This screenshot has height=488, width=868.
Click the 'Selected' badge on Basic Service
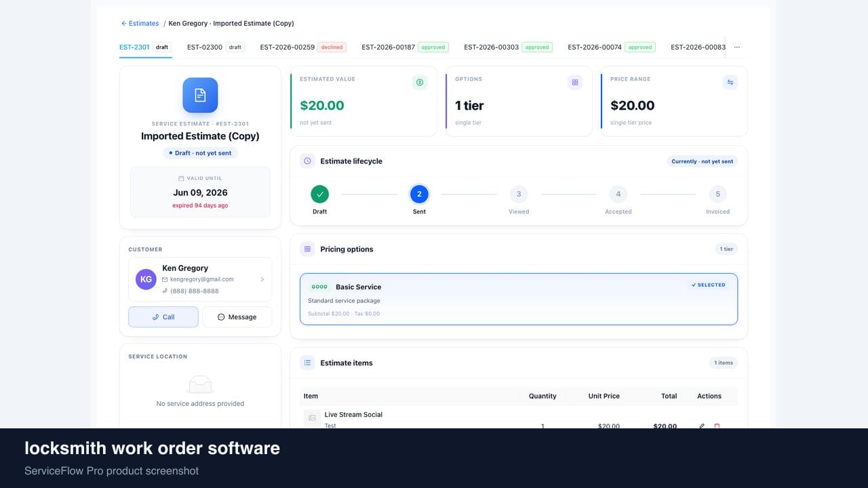pos(708,285)
